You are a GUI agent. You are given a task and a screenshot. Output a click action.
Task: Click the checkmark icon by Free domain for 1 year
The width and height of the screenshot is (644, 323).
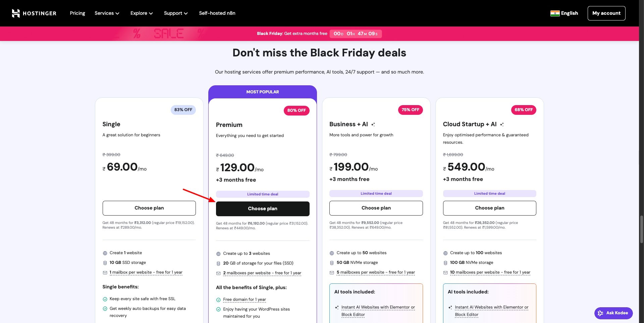[x=218, y=300]
